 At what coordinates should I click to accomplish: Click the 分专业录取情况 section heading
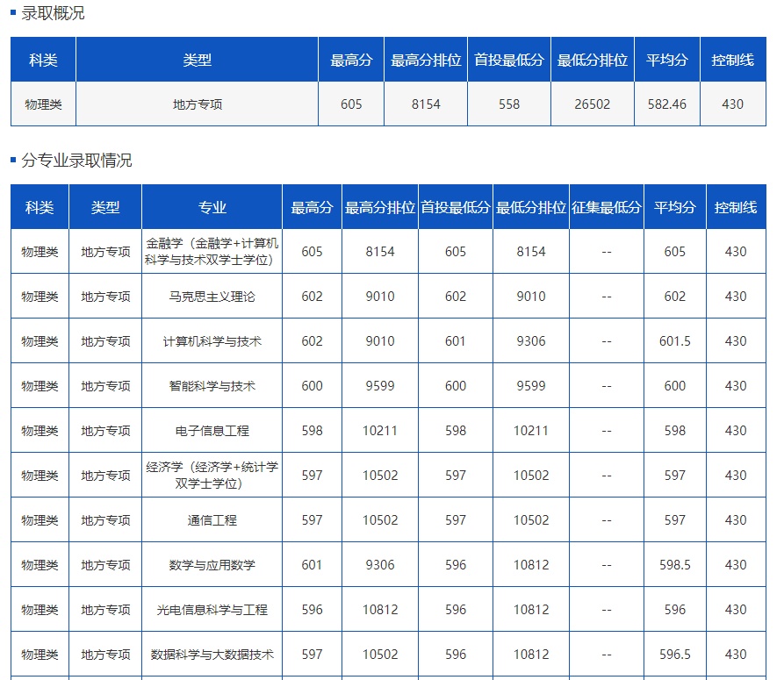pos(76,161)
